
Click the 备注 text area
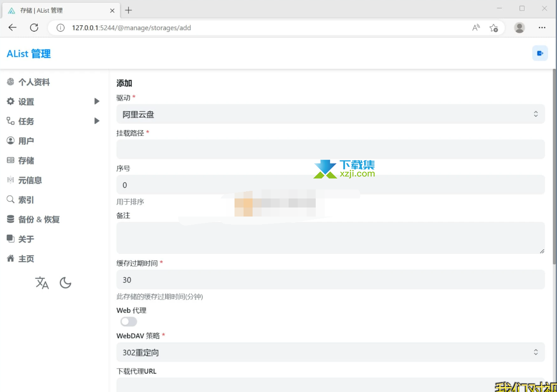click(331, 238)
